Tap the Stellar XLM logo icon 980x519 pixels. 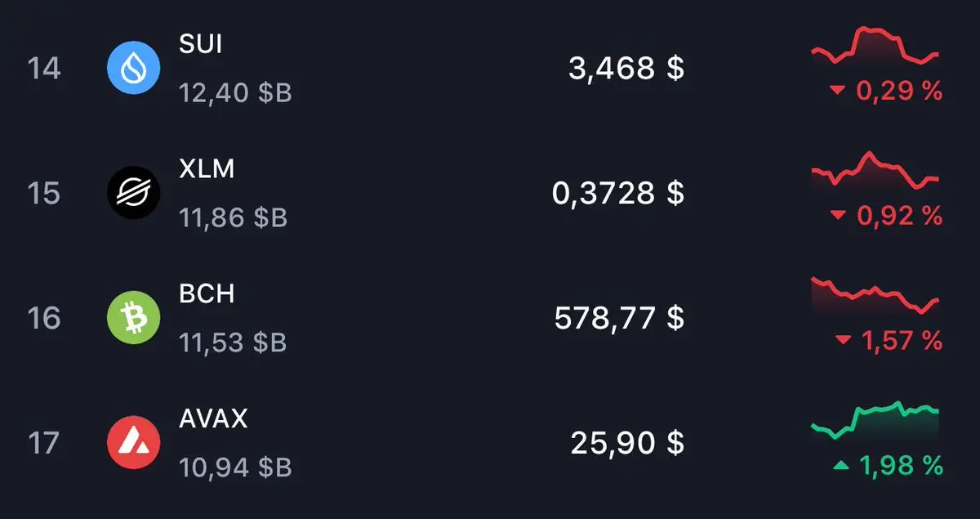pos(133,193)
